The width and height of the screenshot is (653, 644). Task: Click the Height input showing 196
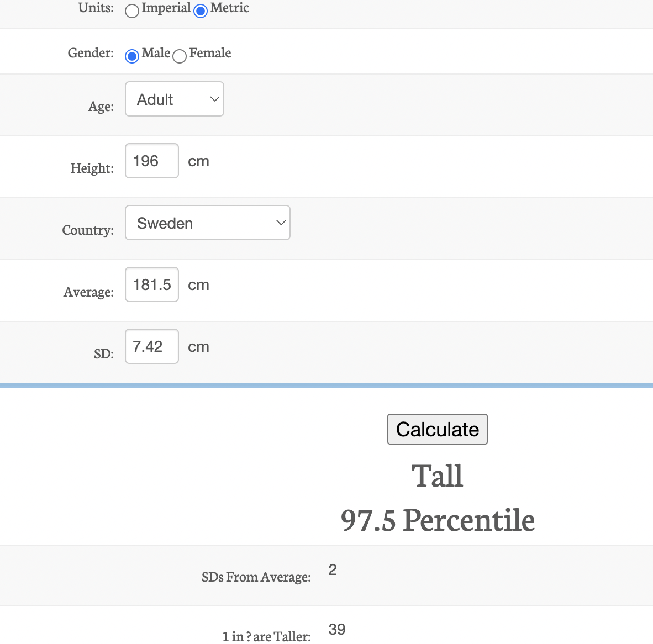click(x=151, y=161)
